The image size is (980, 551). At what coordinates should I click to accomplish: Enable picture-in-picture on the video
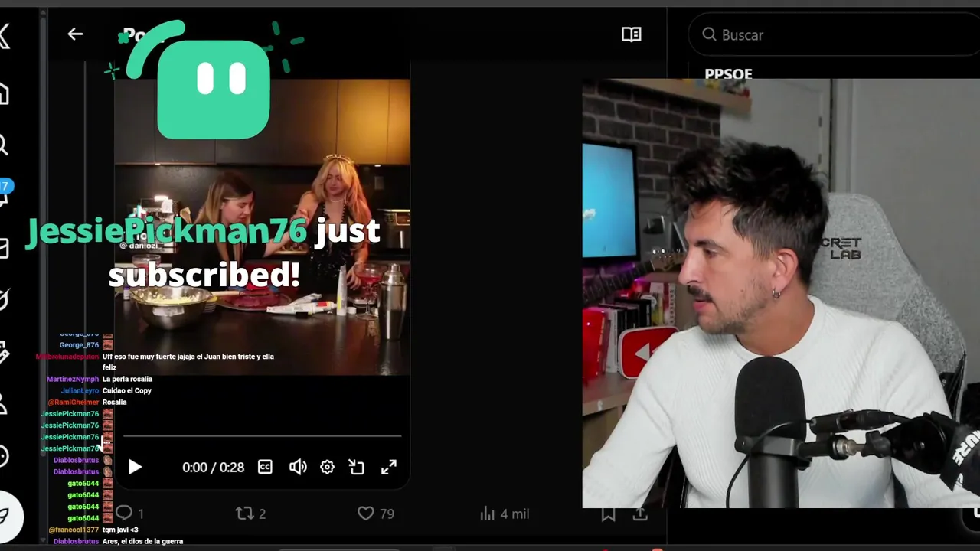pyautogui.click(x=357, y=467)
